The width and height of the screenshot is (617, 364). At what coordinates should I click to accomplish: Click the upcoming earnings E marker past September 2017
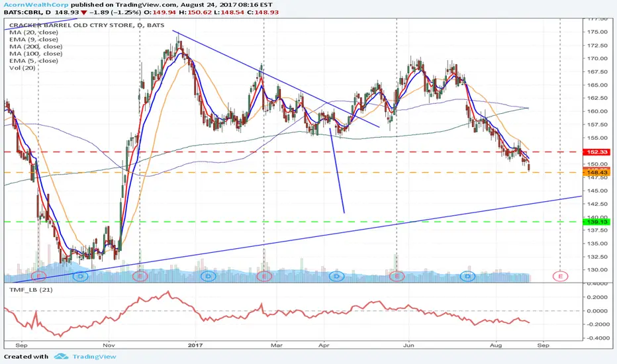[x=560, y=276]
